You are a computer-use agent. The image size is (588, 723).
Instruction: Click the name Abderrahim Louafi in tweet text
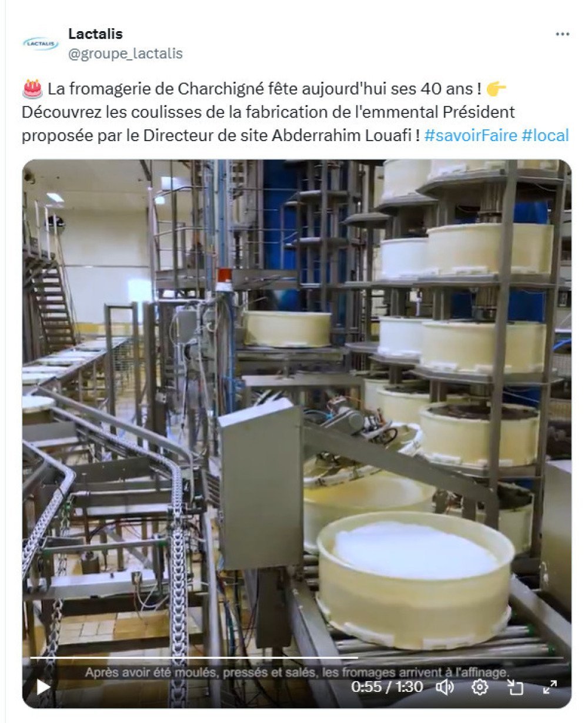[346, 135]
